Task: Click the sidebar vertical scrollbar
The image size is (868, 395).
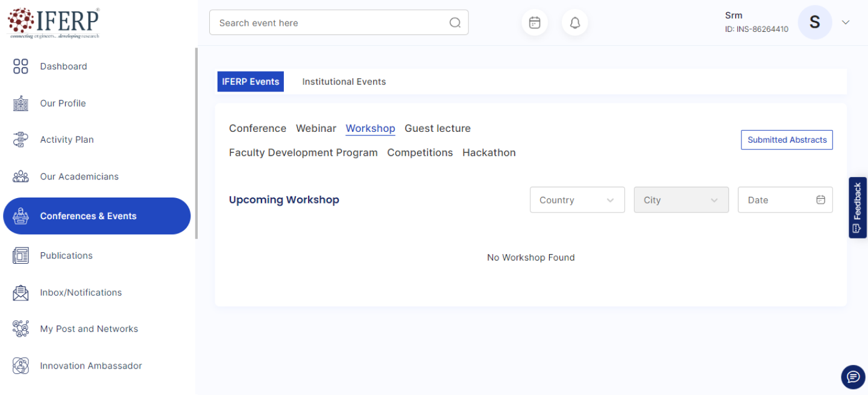Action: [196, 145]
